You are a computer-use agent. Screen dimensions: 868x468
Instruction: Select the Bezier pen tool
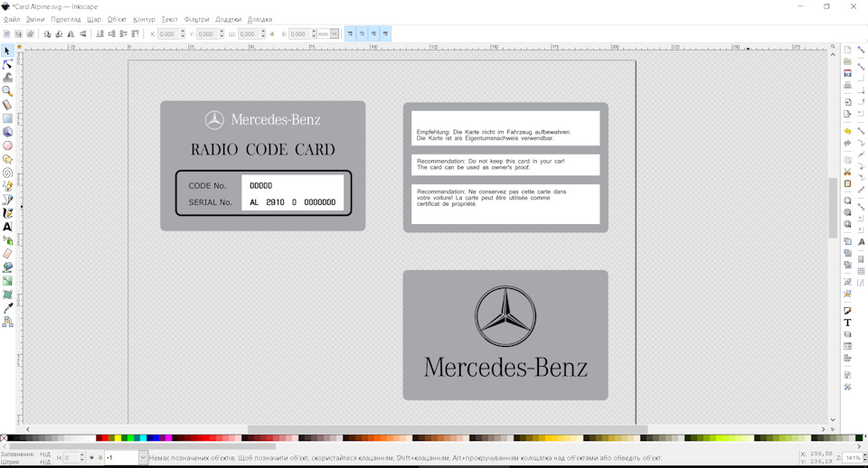(7, 200)
